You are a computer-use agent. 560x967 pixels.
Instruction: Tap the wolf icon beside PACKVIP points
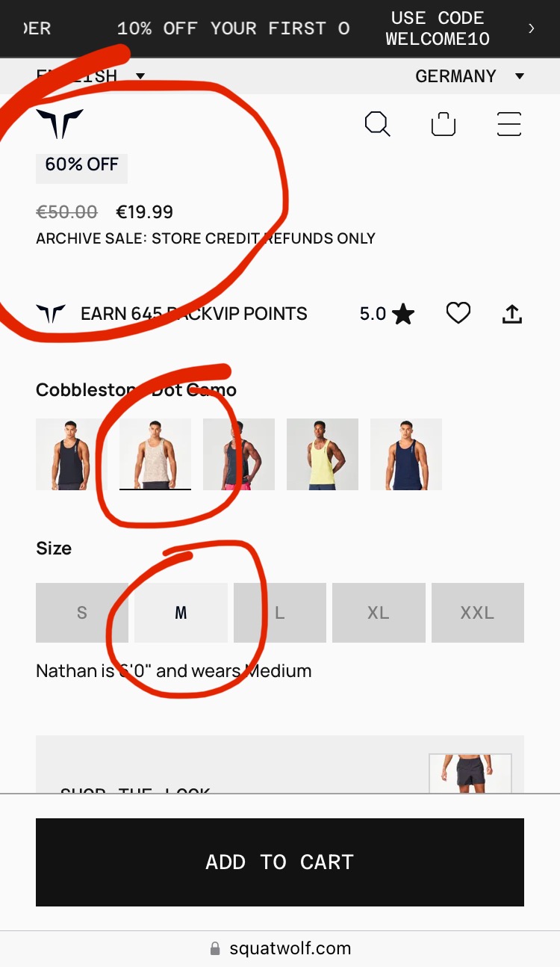pos(51,314)
